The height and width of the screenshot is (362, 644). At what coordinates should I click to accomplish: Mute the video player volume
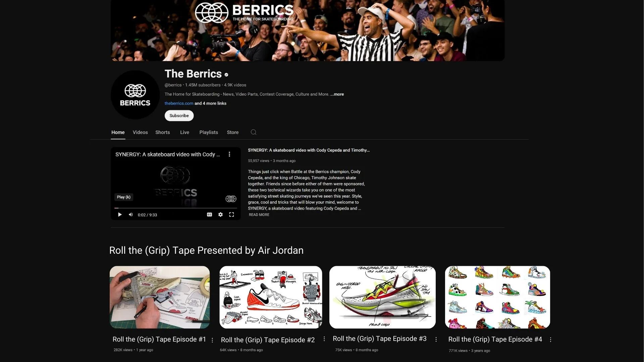[131, 215]
